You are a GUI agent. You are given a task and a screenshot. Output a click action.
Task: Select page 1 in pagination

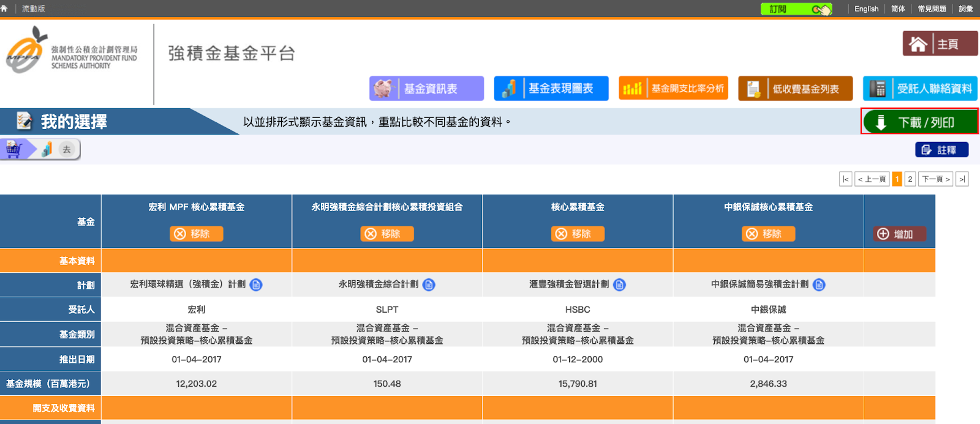(897, 179)
